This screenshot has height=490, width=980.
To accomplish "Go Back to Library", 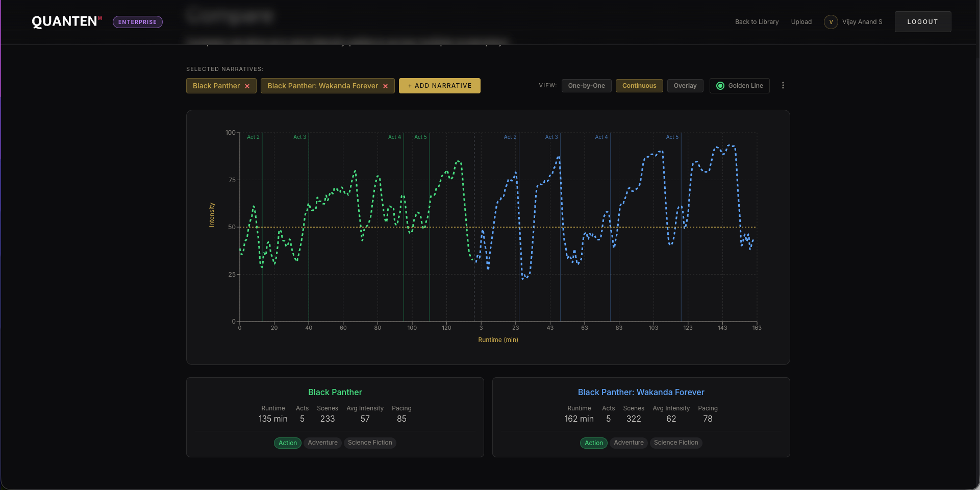I will 757,22.
